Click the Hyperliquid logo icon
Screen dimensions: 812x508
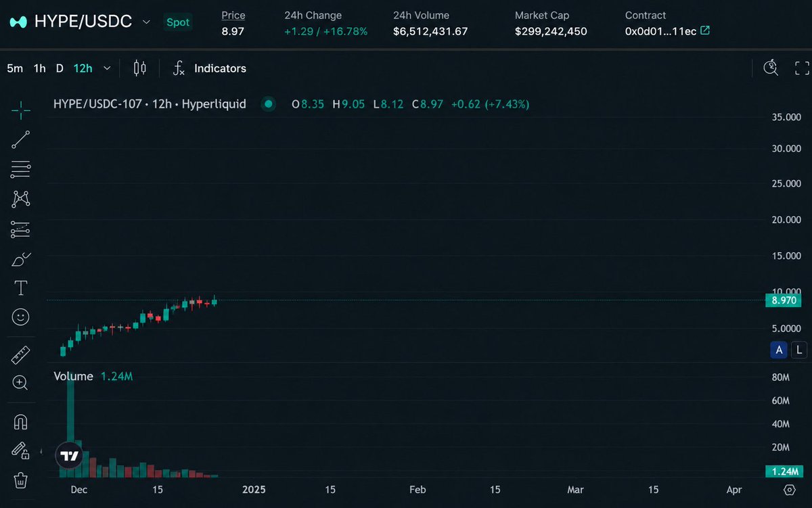18,22
